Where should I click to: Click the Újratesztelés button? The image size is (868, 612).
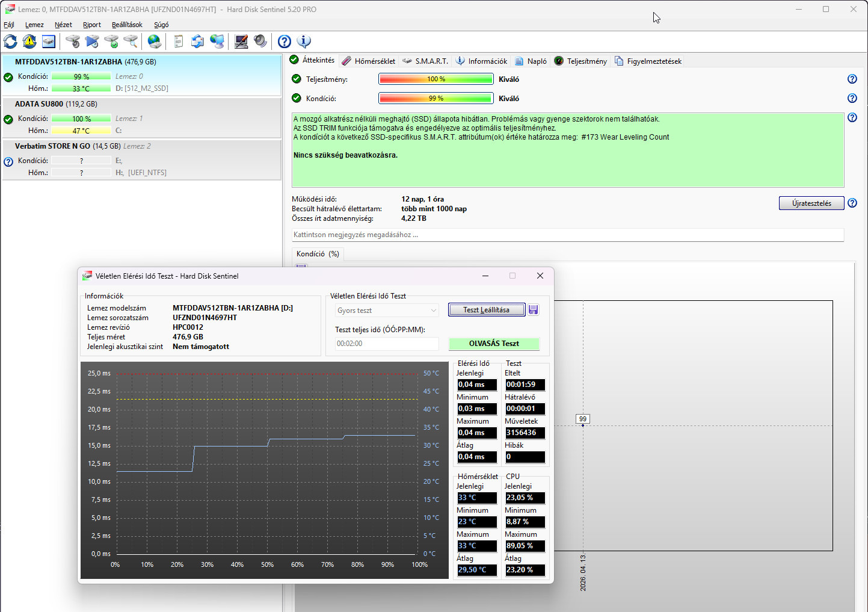click(x=811, y=203)
